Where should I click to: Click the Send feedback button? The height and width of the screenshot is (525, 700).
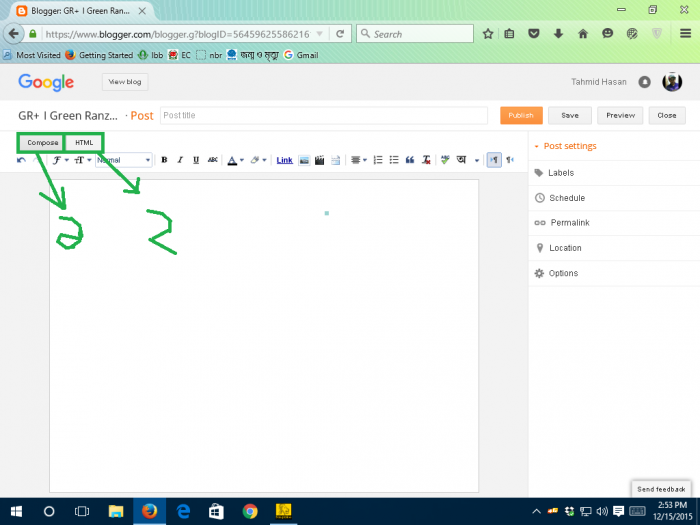[x=661, y=489]
